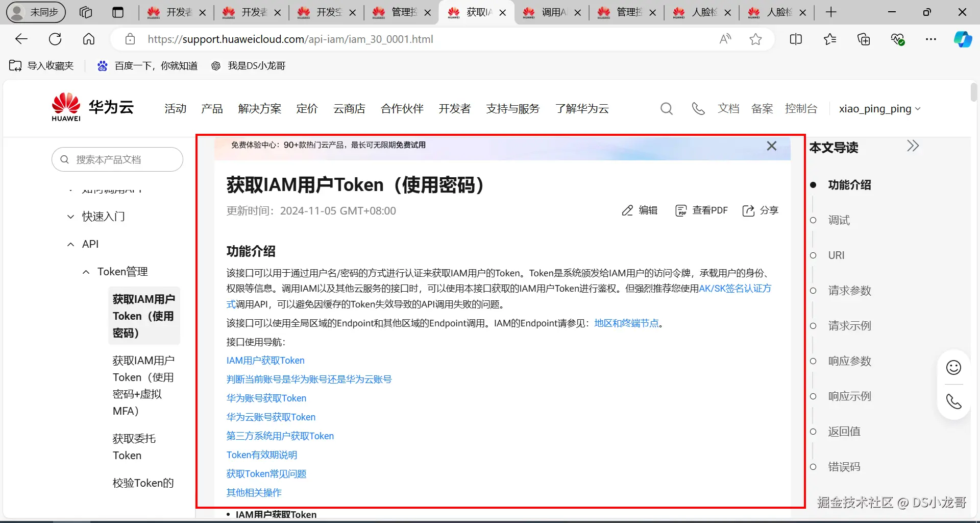Open the 合作伙伴 menu
Image resolution: width=980 pixels, height=523 pixels.
point(402,108)
